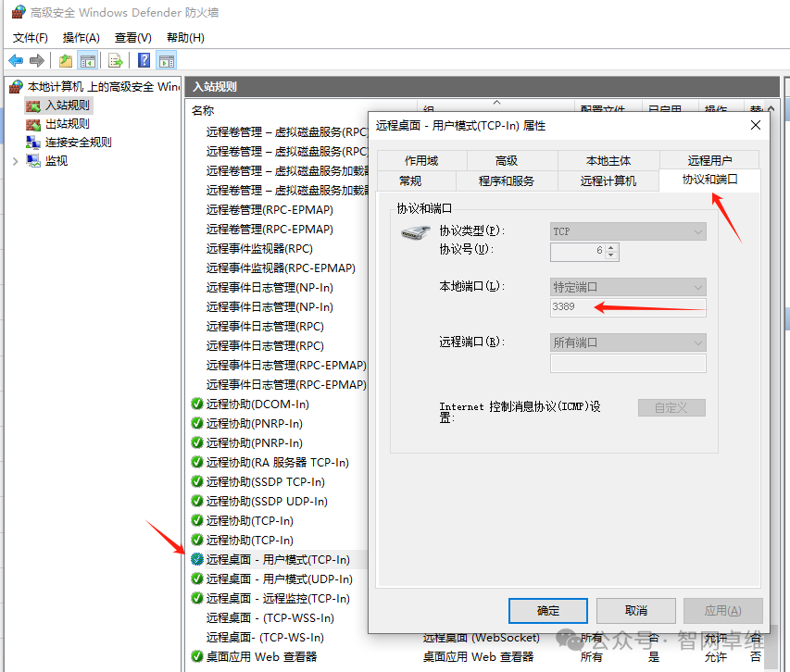Click the Back arrow toolbar icon

[16, 61]
